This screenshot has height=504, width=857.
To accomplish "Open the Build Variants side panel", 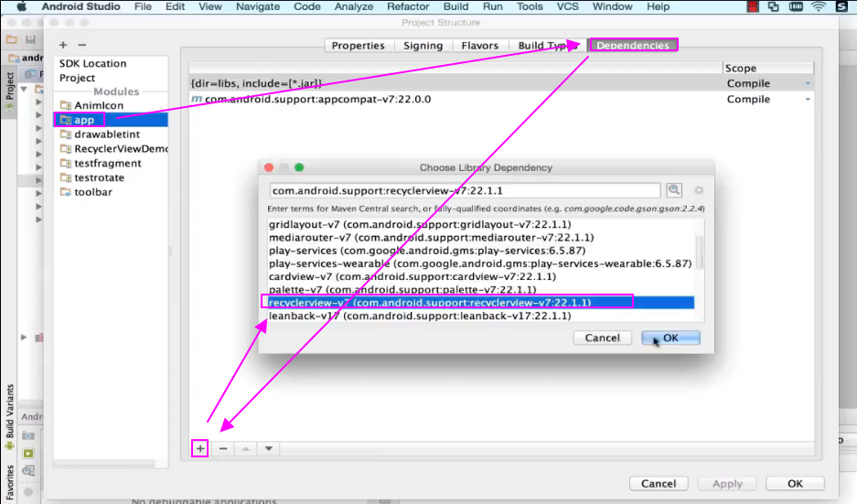I will point(9,415).
